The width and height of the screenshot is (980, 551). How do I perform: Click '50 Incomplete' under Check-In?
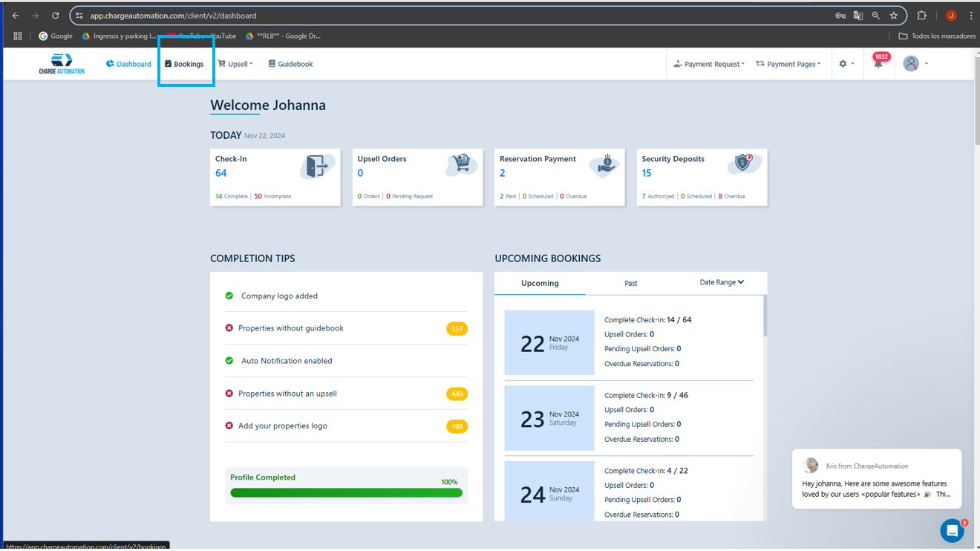(x=272, y=197)
